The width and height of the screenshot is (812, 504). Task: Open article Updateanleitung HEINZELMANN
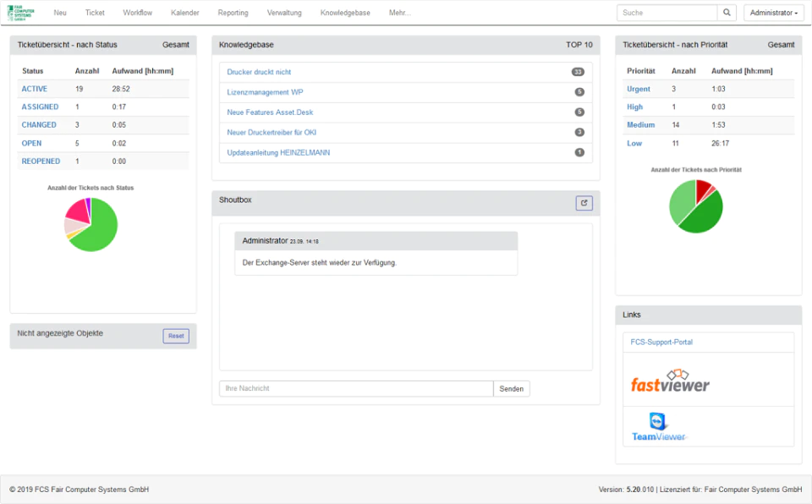(x=278, y=152)
